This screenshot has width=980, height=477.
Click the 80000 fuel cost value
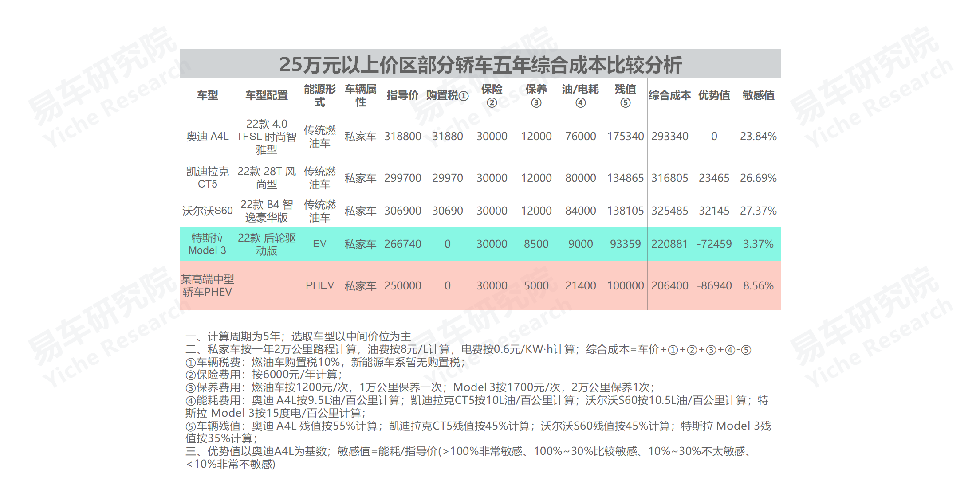(581, 178)
